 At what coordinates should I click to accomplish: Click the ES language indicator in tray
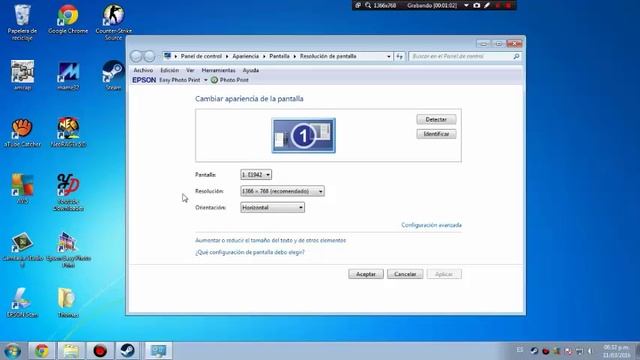click(520, 350)
